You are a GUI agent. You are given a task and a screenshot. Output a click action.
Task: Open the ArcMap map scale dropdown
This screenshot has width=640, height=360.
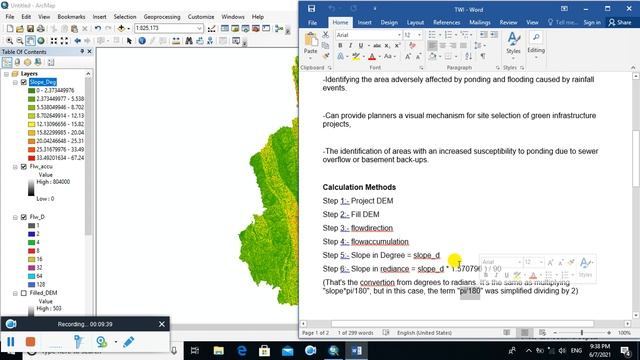(199, 29)
